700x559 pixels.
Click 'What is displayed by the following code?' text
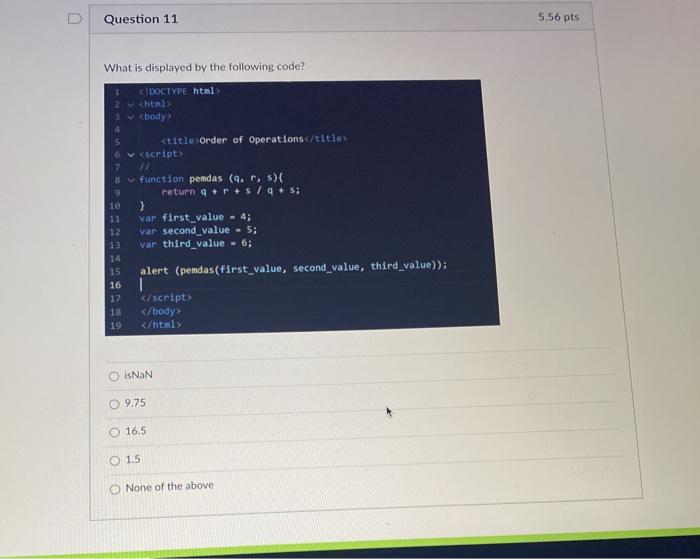point(204,67)
